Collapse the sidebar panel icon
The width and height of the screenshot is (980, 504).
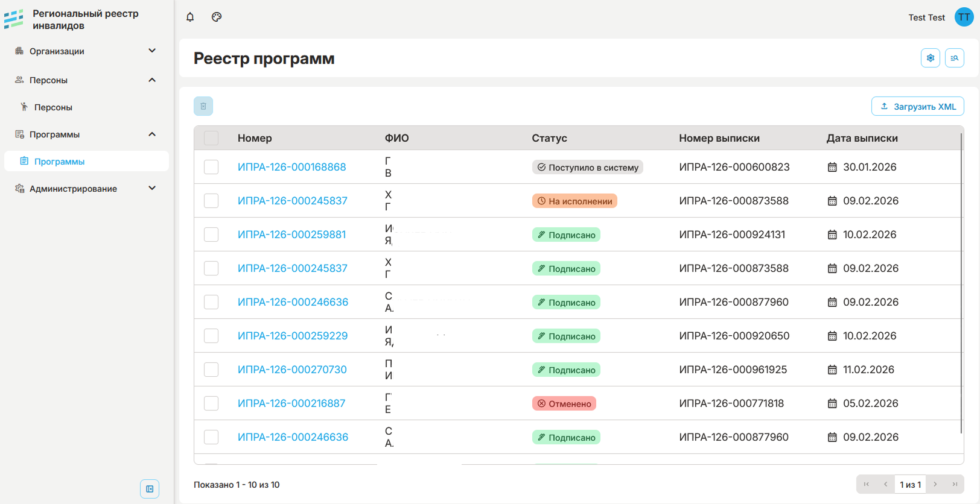click(150, 489)
